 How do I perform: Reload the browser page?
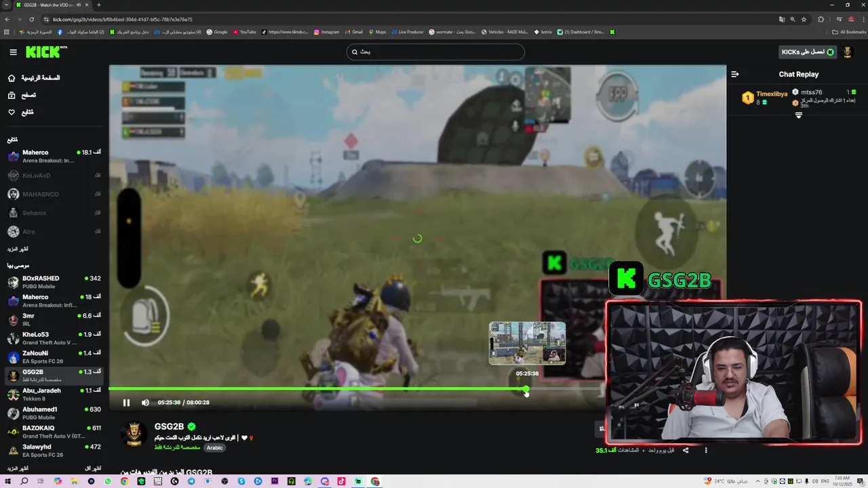(x=31, y=20)
